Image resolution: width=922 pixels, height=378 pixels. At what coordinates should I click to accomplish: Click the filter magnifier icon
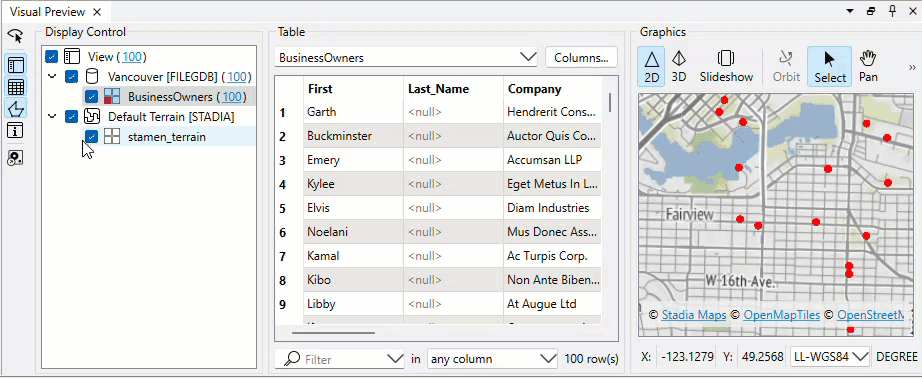click(291, 359)
